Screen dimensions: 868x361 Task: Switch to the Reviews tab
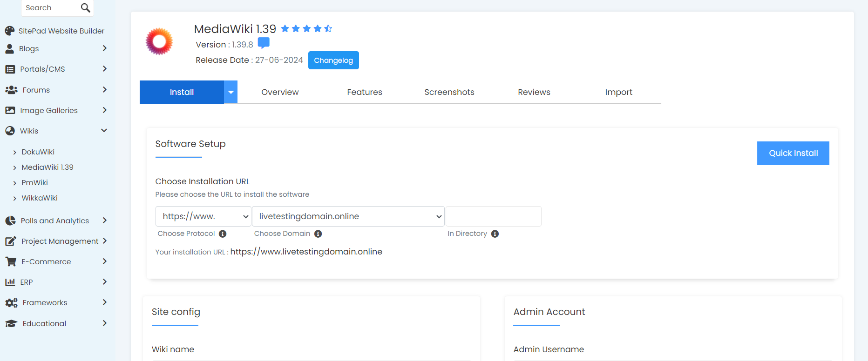point(534,92)
